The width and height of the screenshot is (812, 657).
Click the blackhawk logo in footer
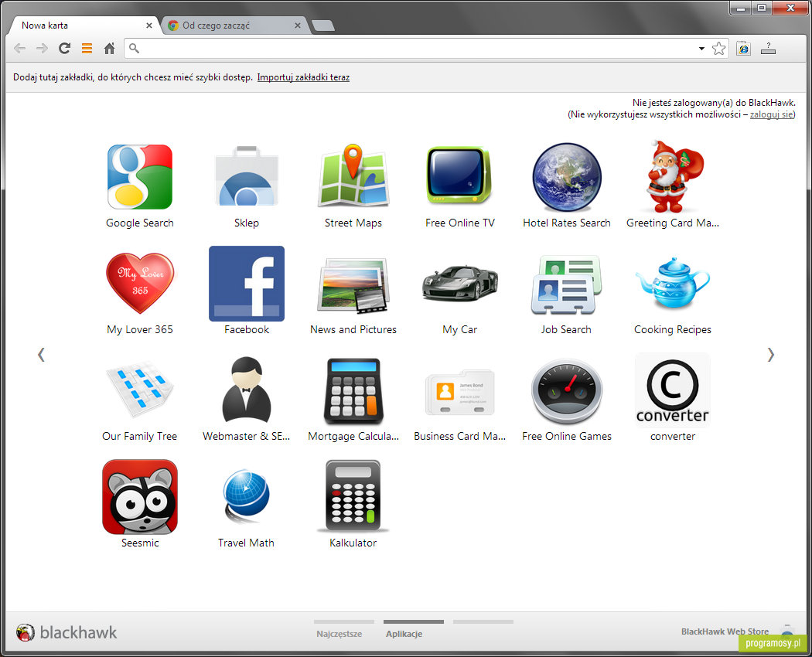pos(67,632)
